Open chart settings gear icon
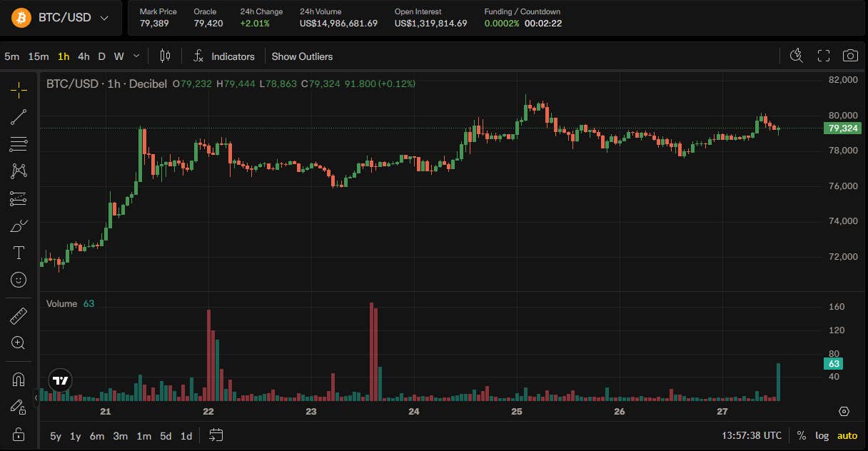 tap(844, 412)
